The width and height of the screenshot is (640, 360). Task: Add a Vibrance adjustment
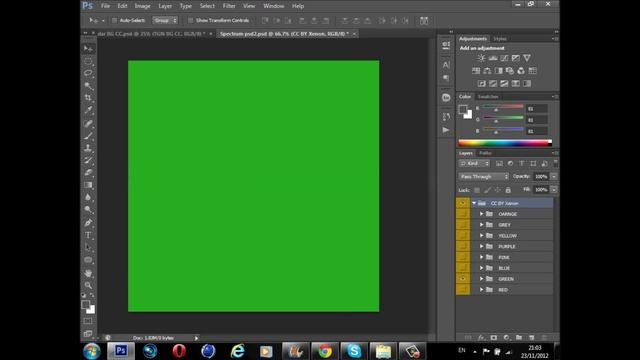point(527,58)
